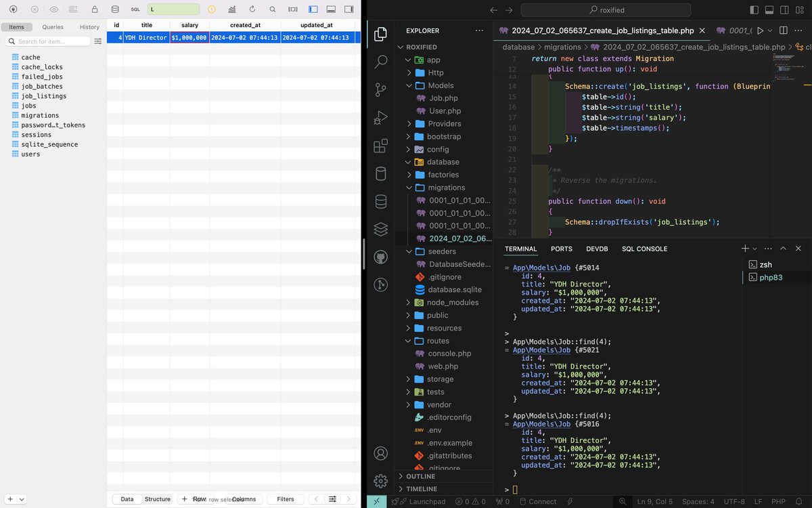Image resolution: width=812 pixels, height=508 pixels.
Task: Switch to History tab in TablePlus sidebar
Action: click(89, 27)
